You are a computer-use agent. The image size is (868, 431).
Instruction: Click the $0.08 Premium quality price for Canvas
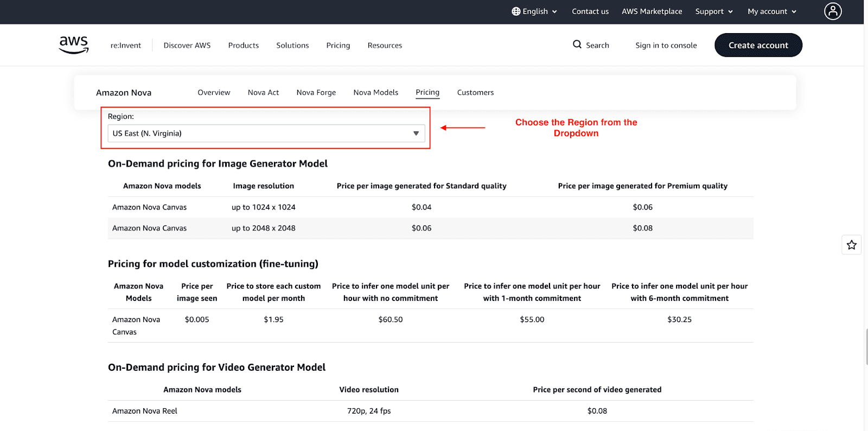[x=643, y=228]
